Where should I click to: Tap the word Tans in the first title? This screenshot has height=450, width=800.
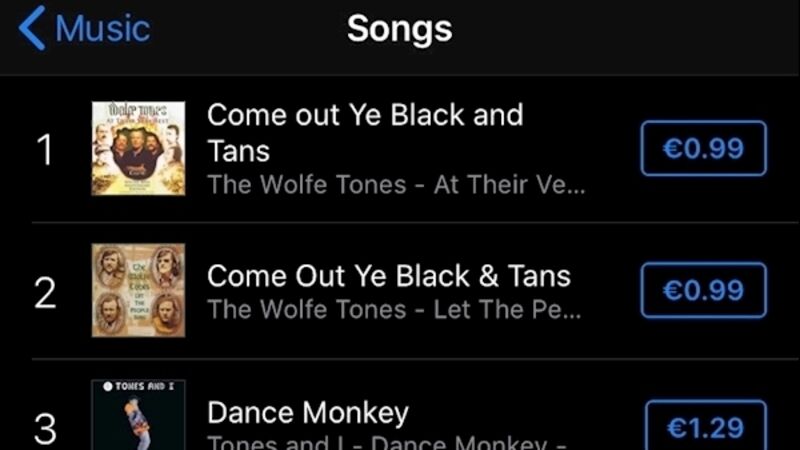click(238, 152)
